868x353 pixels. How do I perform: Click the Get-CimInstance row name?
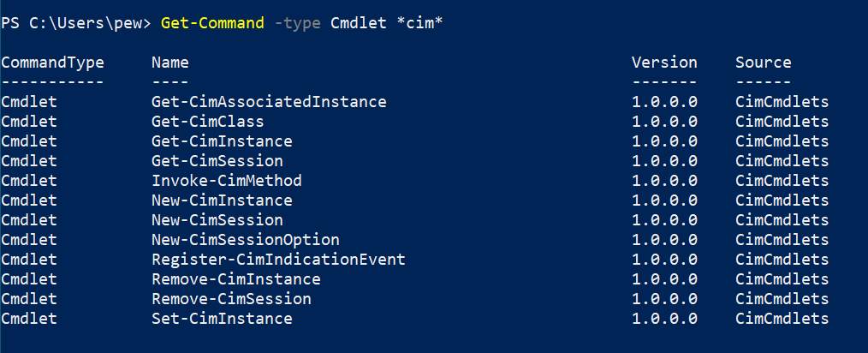pyautogui.click(x=222, y=141)
